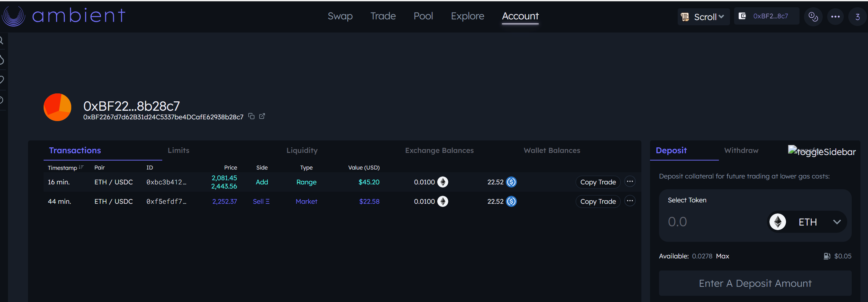
Task: Click the sidebar droplet pools icon
Action: coord(1,60)
